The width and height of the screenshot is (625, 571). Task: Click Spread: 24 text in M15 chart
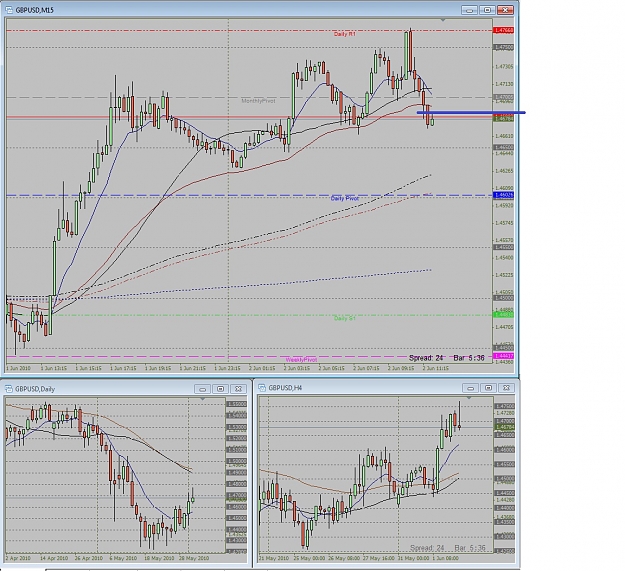426,358
